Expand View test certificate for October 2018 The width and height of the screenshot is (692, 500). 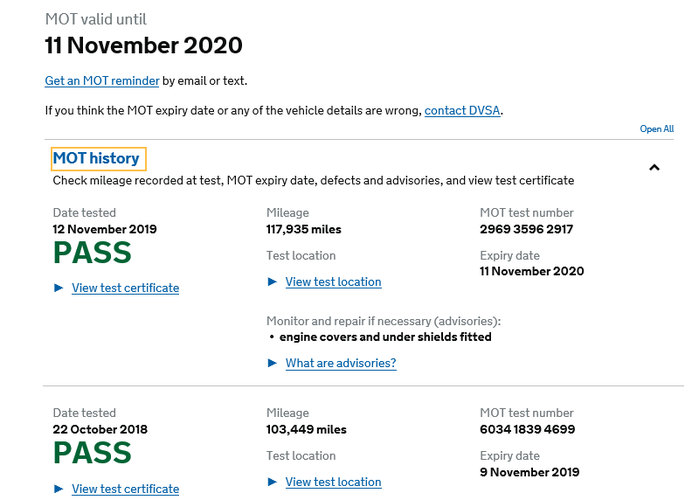tap(125, 489)
